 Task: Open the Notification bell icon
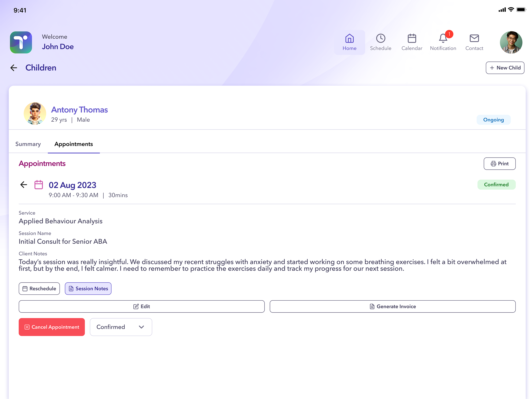pyautogui.click(x=443, y=38)
